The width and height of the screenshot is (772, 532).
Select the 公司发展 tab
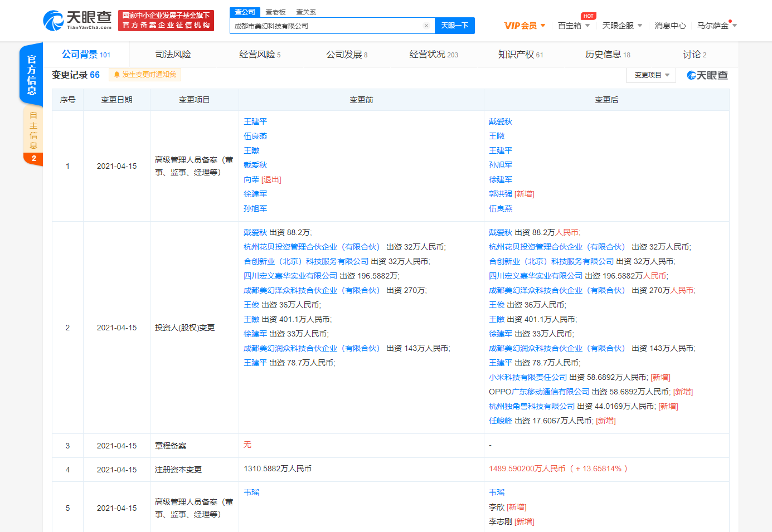click(347, 55)
